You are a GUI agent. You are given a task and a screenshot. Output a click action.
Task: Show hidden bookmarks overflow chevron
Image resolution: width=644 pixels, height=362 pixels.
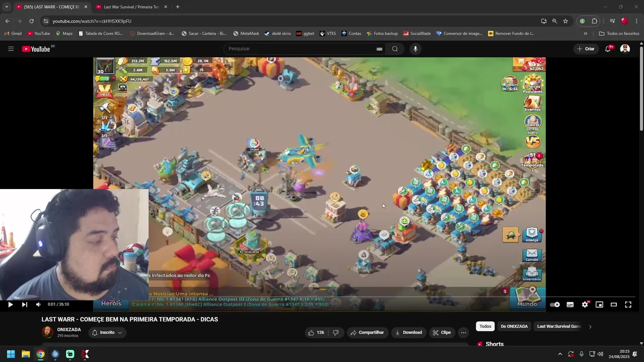click(x=585, y=34)
